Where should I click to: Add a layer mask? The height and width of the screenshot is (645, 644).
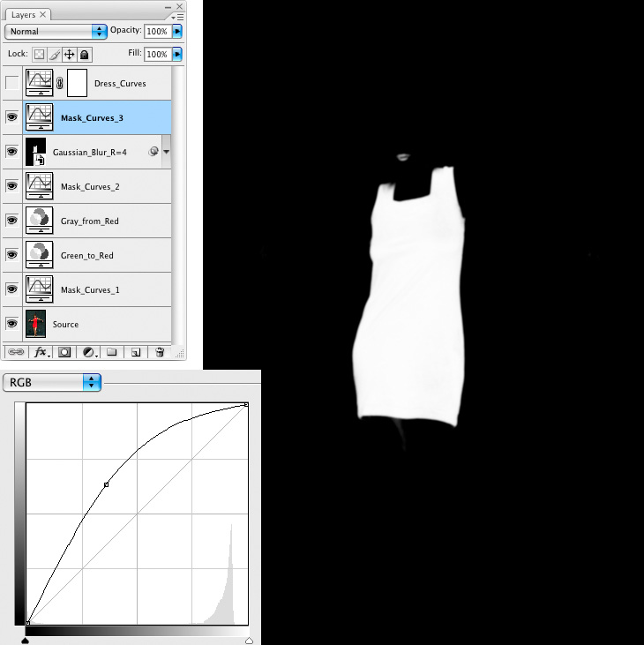pyautogui.click(x=64, y=351)
